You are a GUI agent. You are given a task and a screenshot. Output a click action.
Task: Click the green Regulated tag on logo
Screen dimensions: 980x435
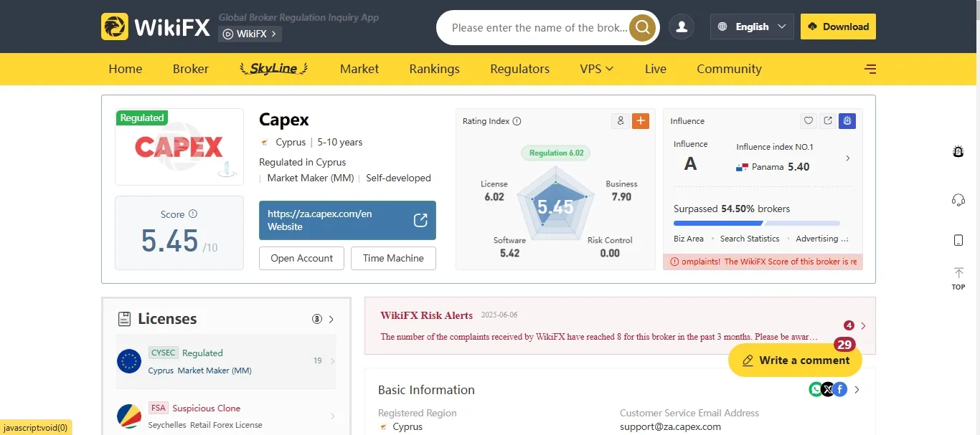(142, 118)
